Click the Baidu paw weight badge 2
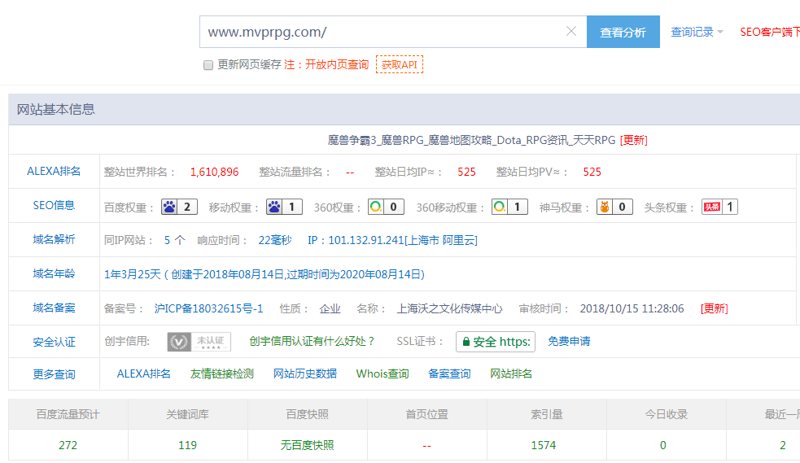Viewport: 800px width, 463px height. (x=179, y=207)
